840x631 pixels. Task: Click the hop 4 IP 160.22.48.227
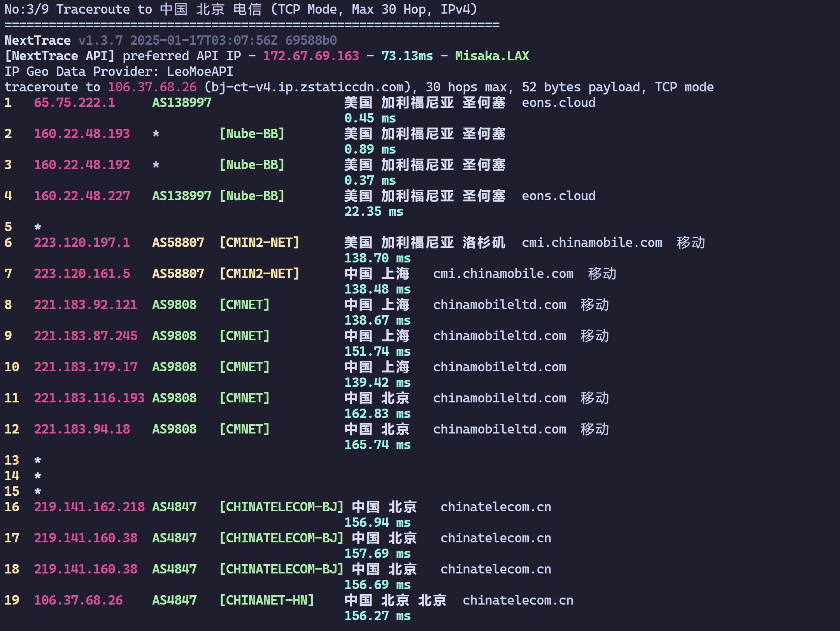click(82, 196)
